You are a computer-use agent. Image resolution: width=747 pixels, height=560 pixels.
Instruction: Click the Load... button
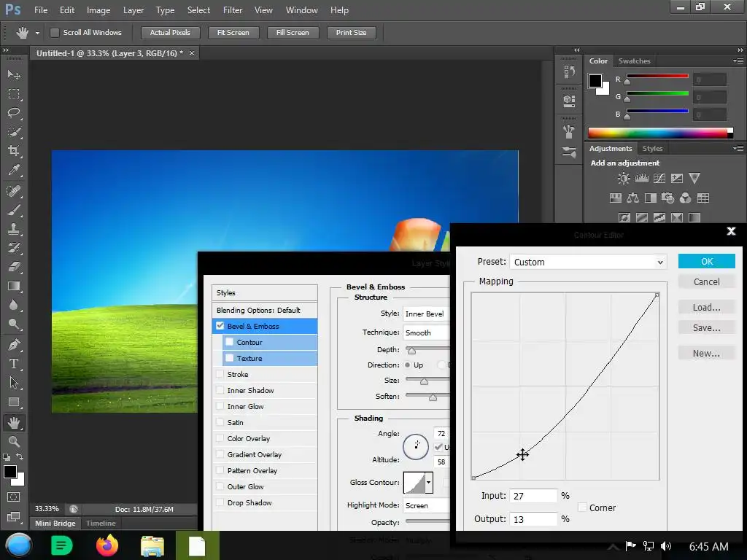click(x=706, y=307)
